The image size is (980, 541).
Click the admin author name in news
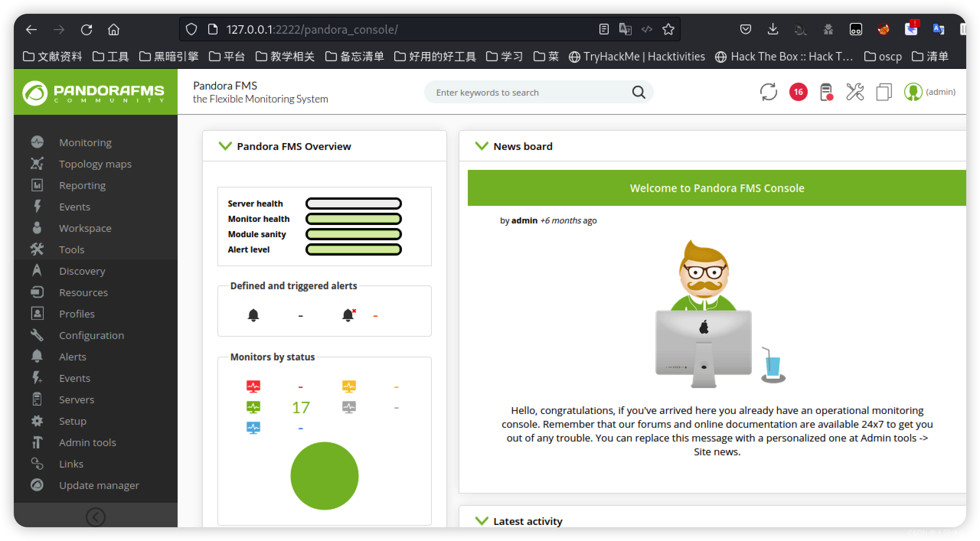(524, 220)
